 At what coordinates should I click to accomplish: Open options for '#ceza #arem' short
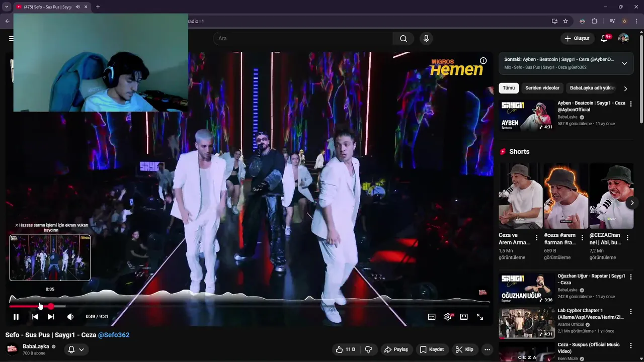[582, 238]
